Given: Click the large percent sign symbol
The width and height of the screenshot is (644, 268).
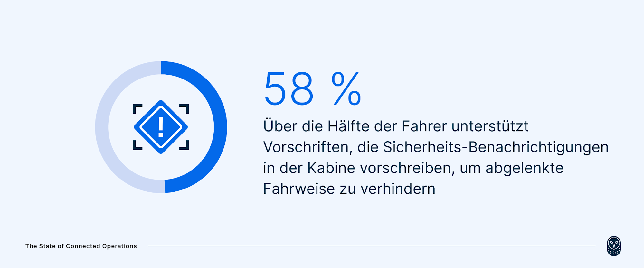Looking at the screenshot, I should 346,89.
